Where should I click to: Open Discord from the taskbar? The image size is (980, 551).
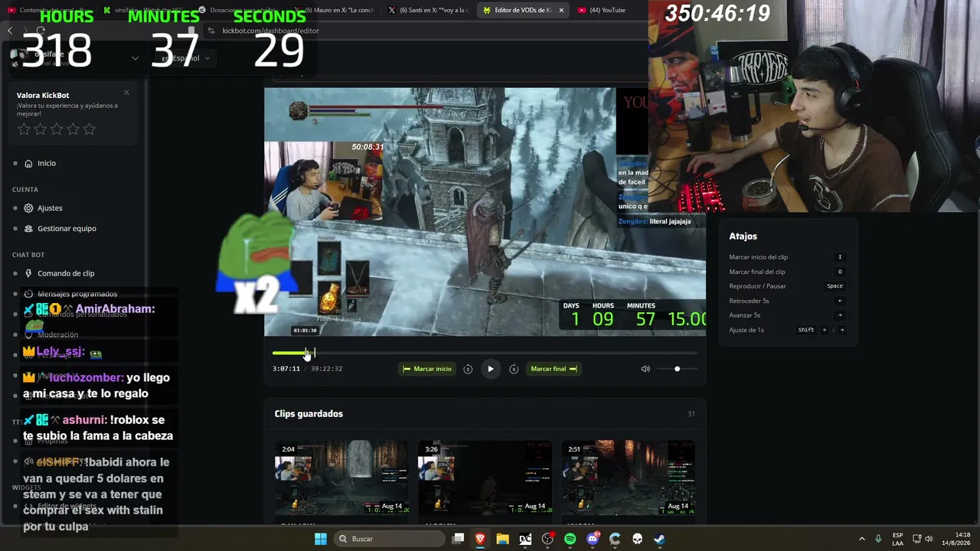click(592, 539)
